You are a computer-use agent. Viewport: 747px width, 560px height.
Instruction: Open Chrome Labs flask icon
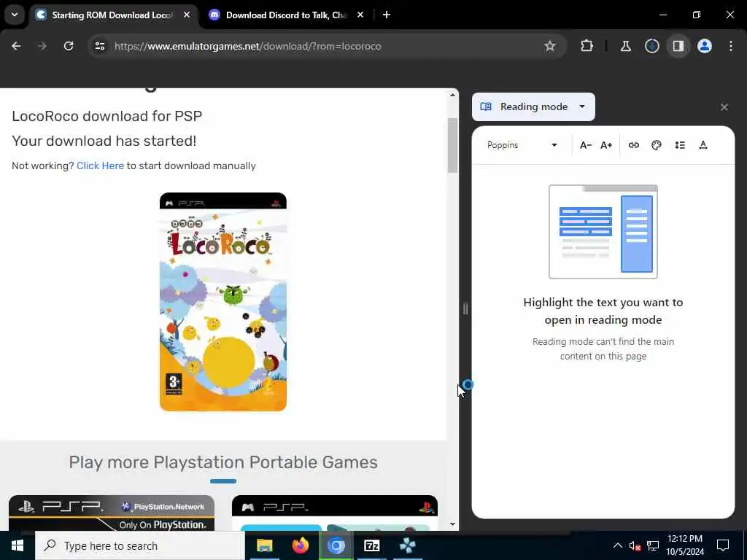625,46
